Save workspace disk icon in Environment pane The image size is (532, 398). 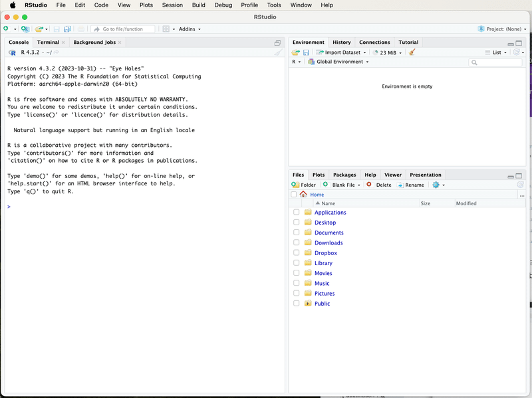pyautogui.click(x=306, y=52)
